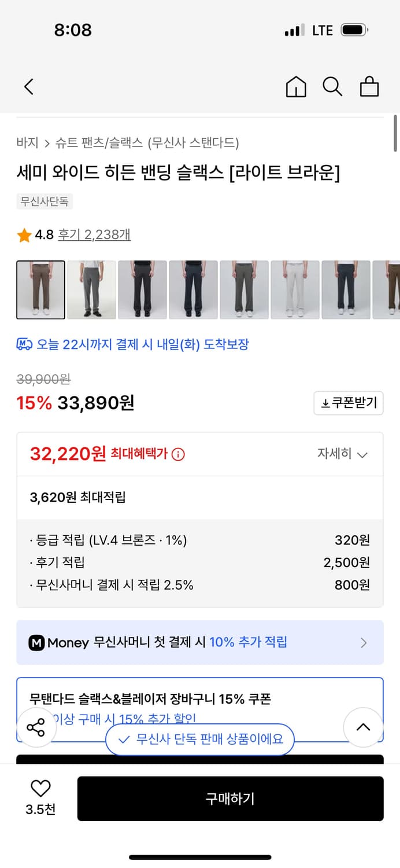Screen dimensions: 400x868
Task: Tap the Money logo in the cashback banner
Action: 36,642
